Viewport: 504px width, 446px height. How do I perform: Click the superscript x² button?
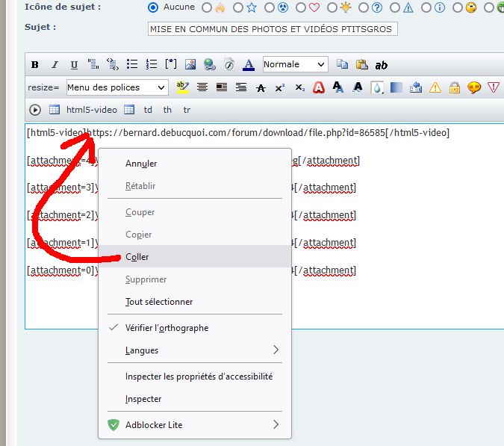click(x=279, y=87)
